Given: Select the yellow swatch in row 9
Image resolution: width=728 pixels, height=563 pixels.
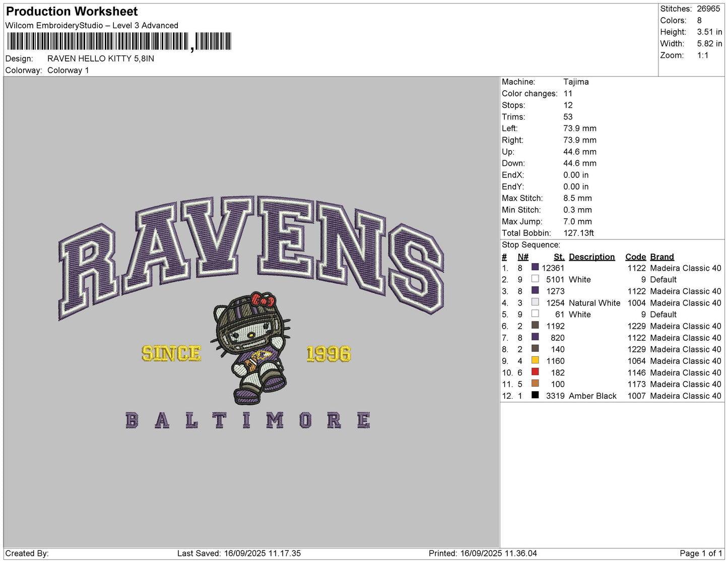Looking at the screenshot, I should (535, 360).
